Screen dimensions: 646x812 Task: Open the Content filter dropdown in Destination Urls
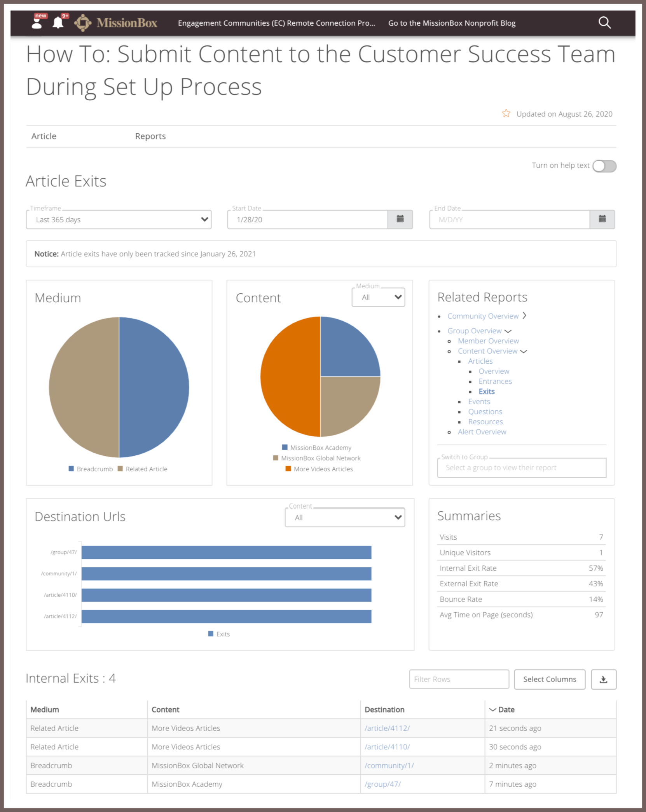click(x=345, y=517)
